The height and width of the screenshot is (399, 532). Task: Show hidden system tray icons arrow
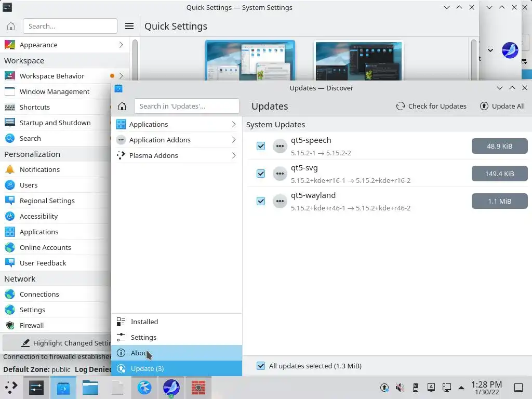pyautogui.click(x=461, y=388)
